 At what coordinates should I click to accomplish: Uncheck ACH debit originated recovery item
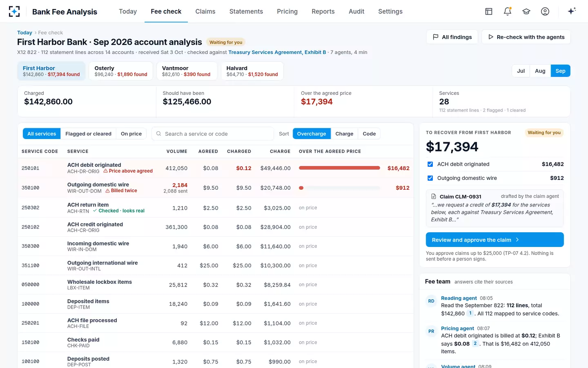pyautogui.click(x=430, y=164)
